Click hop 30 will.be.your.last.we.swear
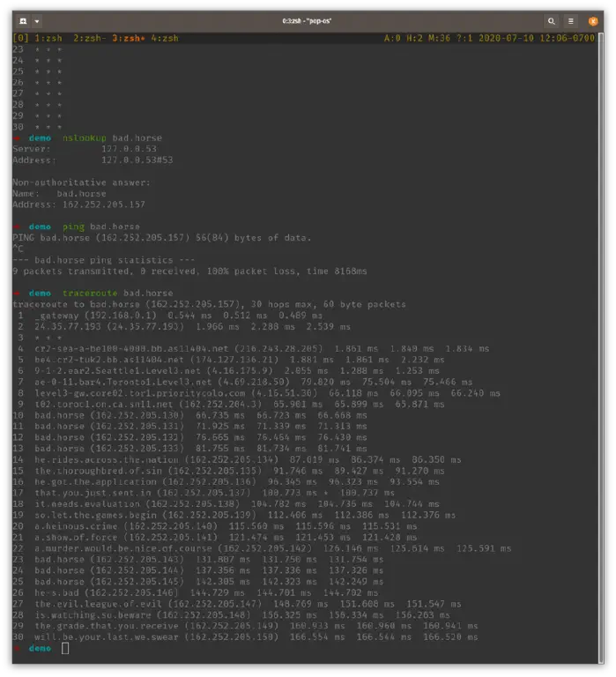Image resolution: width=616 pixels, height=677 pixels. pyautogui.click(x=107, y=636)
